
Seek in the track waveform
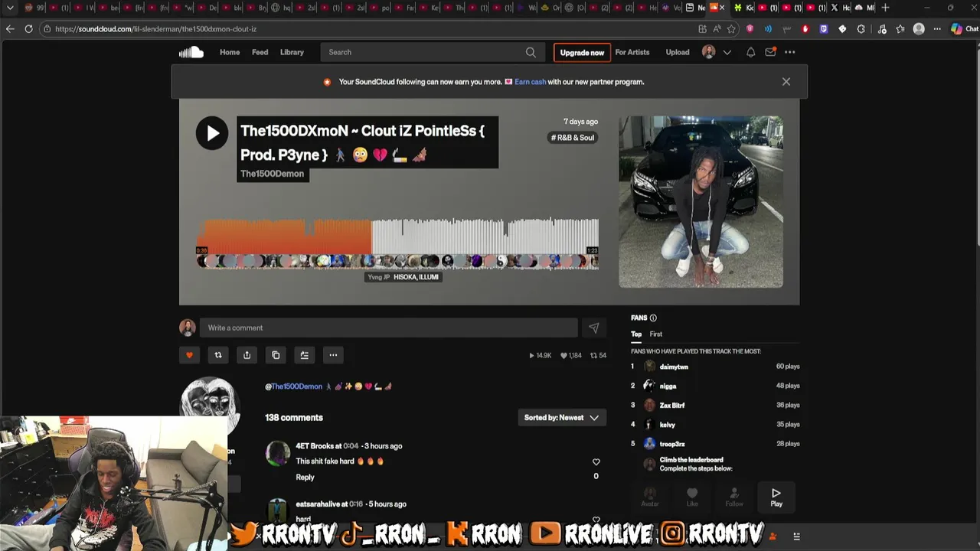[398, 236]
